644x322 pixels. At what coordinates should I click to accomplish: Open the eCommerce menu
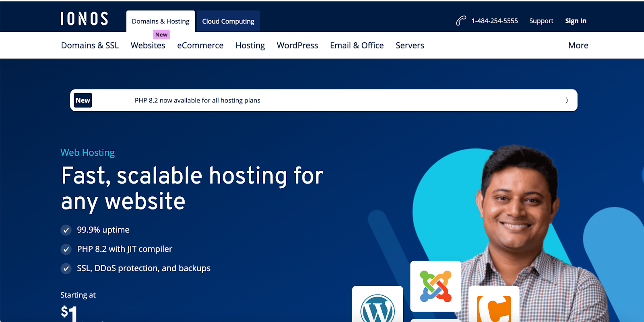200,46
